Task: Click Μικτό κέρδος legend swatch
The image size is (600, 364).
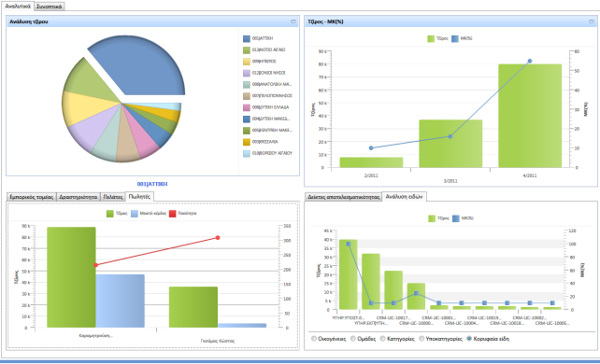Action: point(135,214)
